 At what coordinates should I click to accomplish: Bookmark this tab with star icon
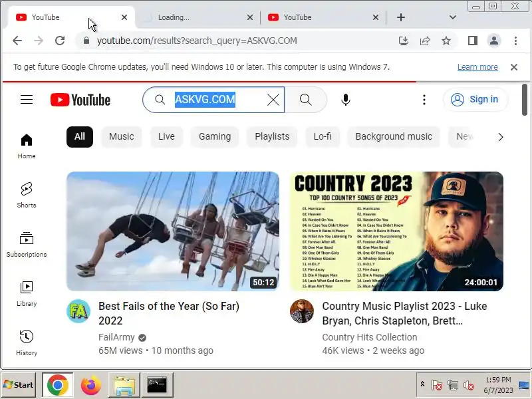pyautogui.click(x=446, y=41)
